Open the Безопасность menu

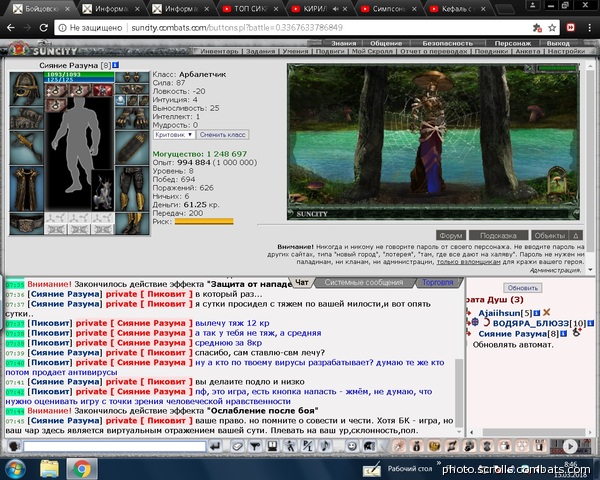tap(447, 43)
